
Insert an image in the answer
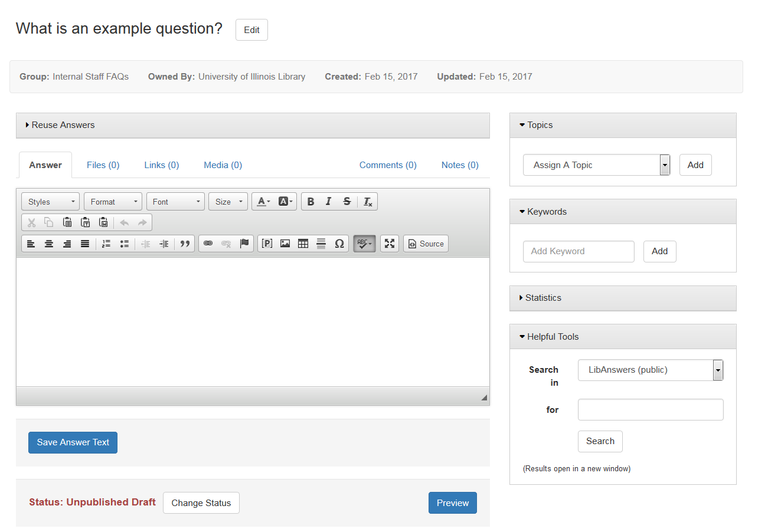[285, 244]
